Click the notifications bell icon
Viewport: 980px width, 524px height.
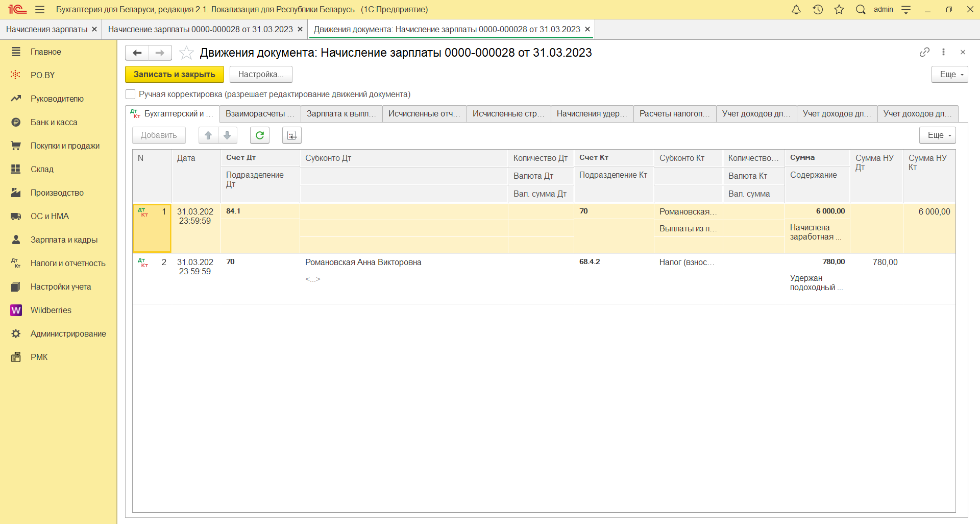pos(796,10)
